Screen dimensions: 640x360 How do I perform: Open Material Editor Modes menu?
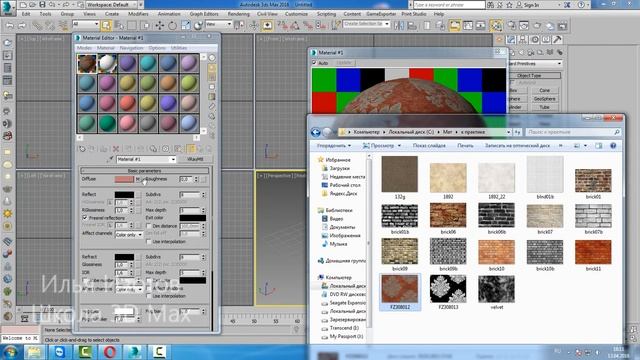click(84, 48)
